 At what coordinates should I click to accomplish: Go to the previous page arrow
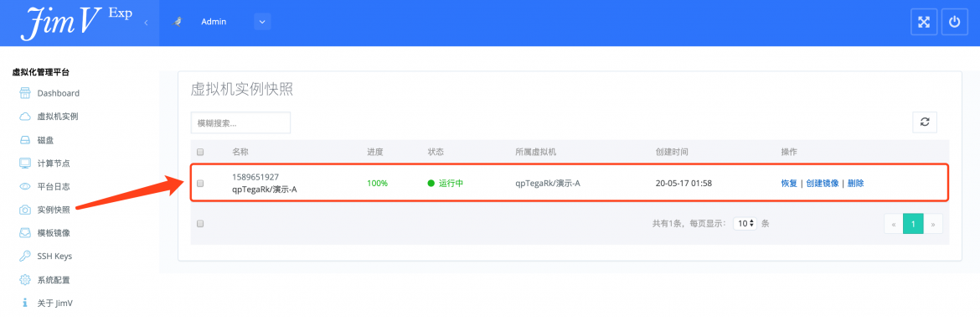(x=894, y=224)
